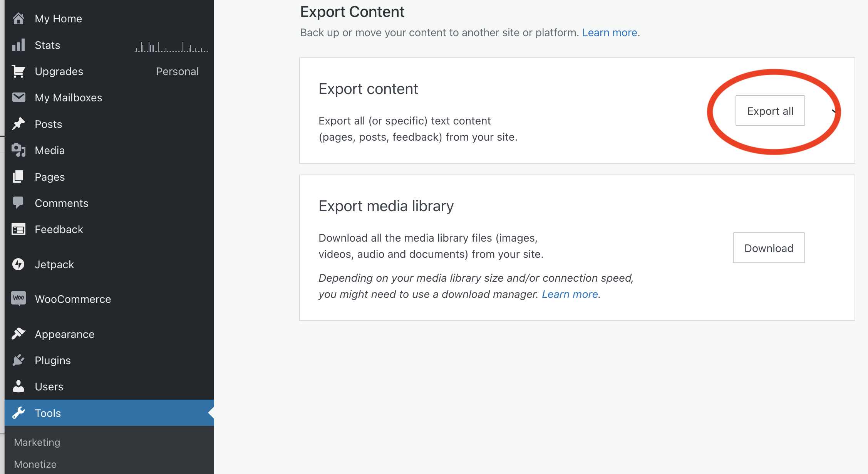Expand the export options chevron

tap(833, 111)
